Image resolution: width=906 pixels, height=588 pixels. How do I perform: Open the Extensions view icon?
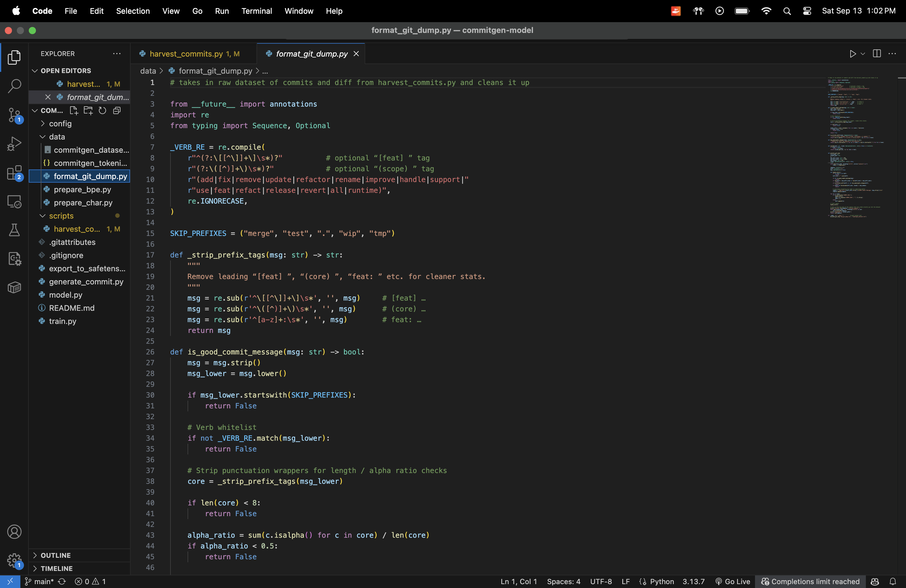pyautogui.click(x=14, y=173)
